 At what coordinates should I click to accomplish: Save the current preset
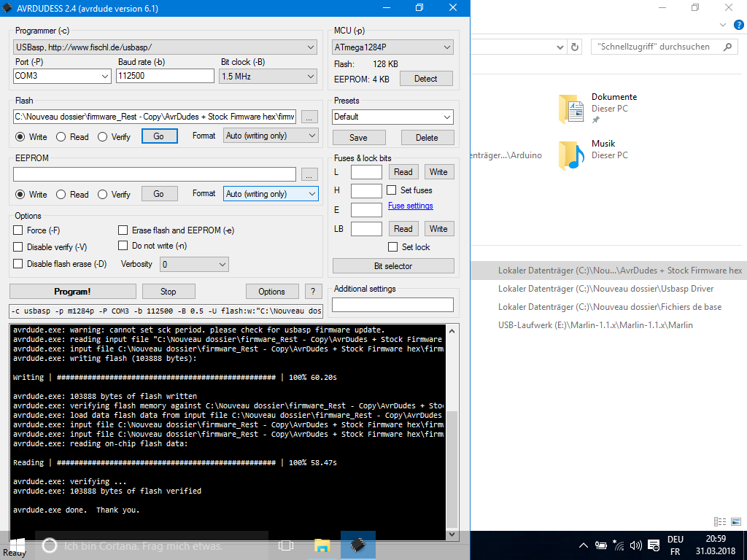pos(359,138)
